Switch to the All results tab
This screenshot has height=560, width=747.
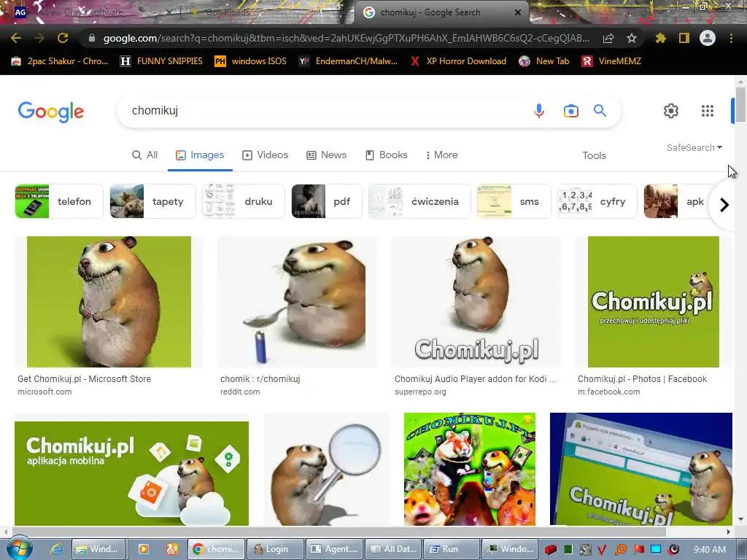click(145, 155)
